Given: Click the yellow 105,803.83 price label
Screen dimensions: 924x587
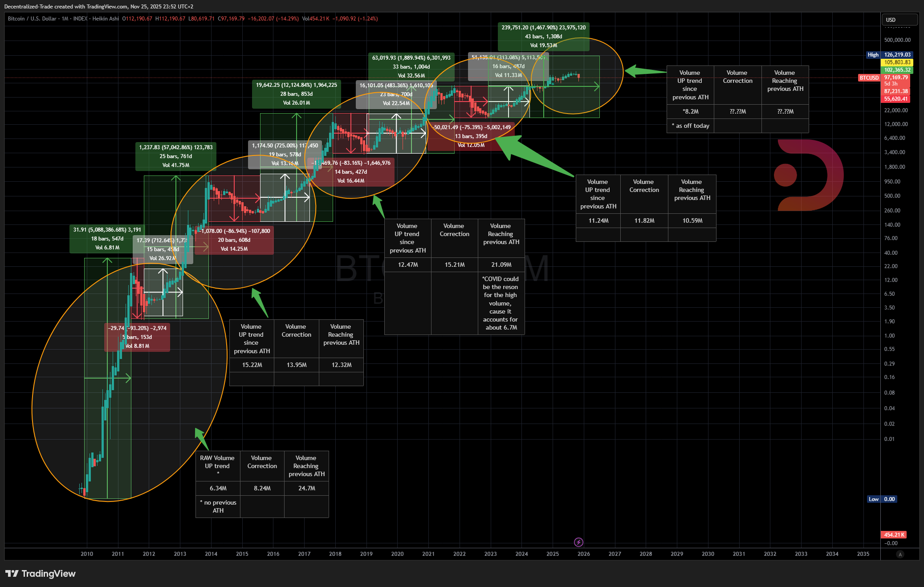Looking at the screenshot, I should click(x=897, y=62).
